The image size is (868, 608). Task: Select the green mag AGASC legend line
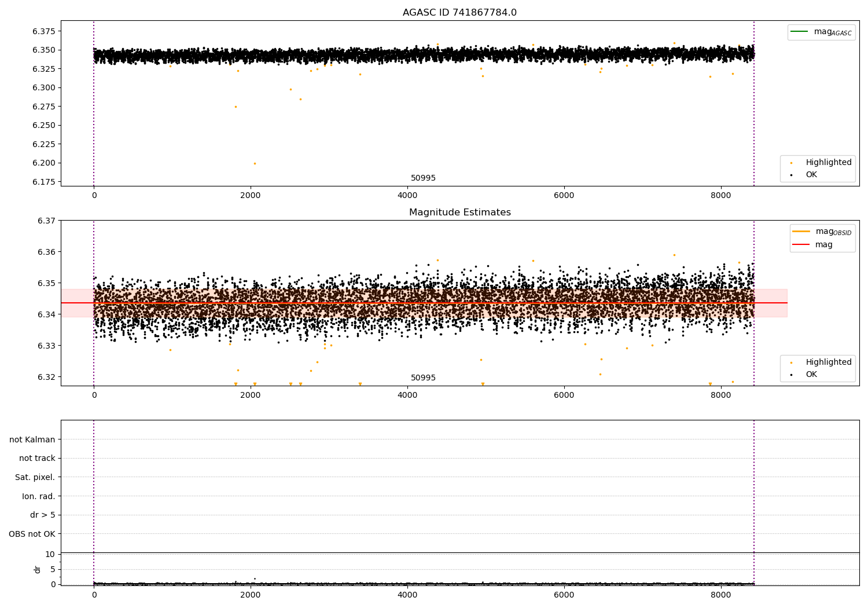[x=800, y=32]
